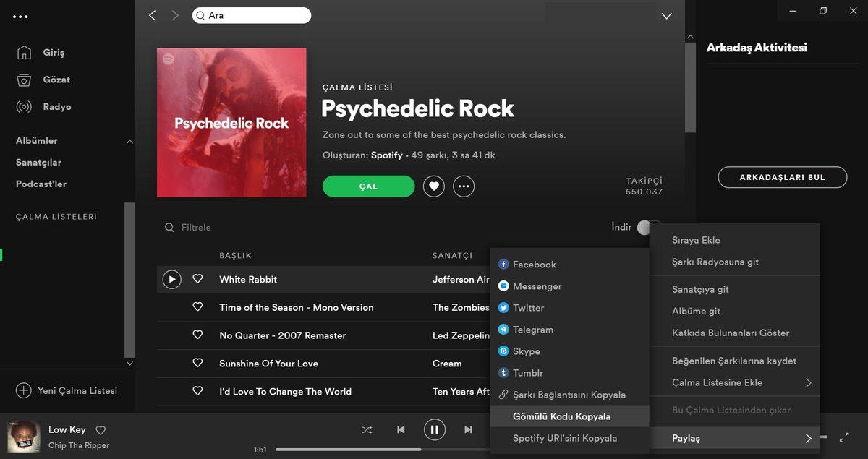Click inside the Ara search field
Screen dimensions: 868x459
coord(252,14)
